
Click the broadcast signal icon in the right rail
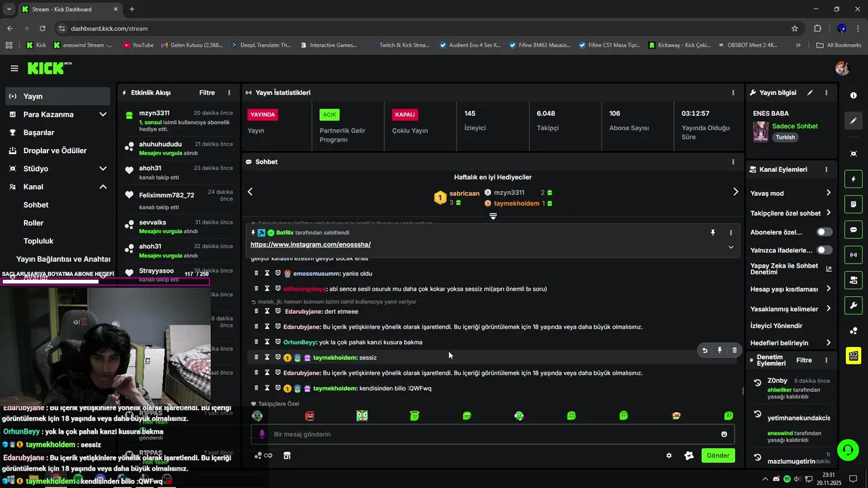tap(853, 255)
